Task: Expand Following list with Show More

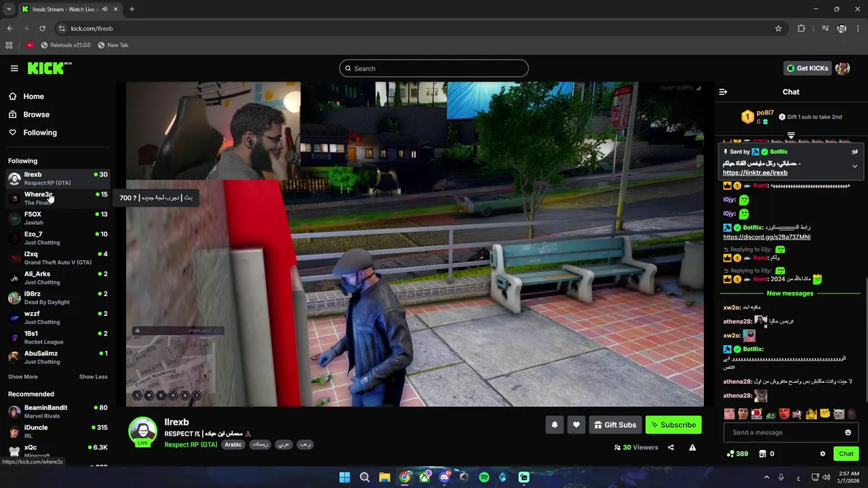Action: [x=23, y=377]
